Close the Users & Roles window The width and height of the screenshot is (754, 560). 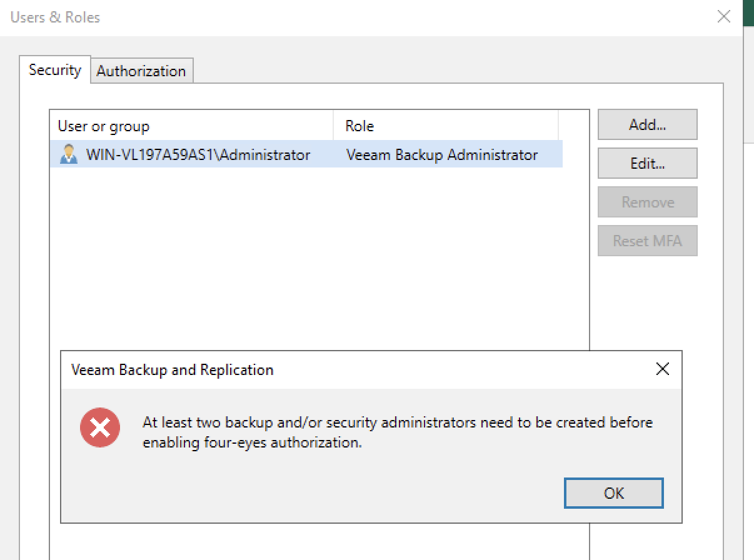723,17
